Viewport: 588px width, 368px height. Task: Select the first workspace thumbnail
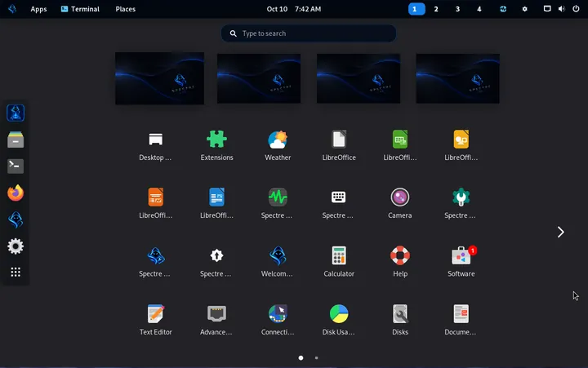[160, 78]
